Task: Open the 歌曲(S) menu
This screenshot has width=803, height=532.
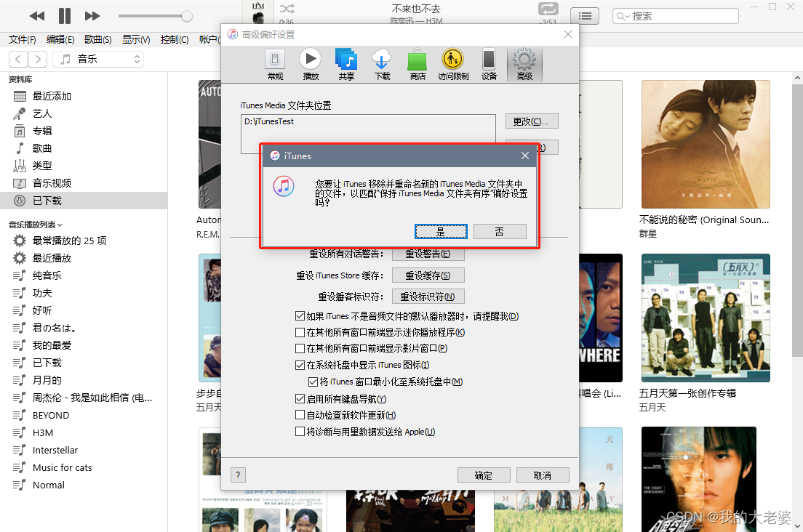Action: [97, 39]
